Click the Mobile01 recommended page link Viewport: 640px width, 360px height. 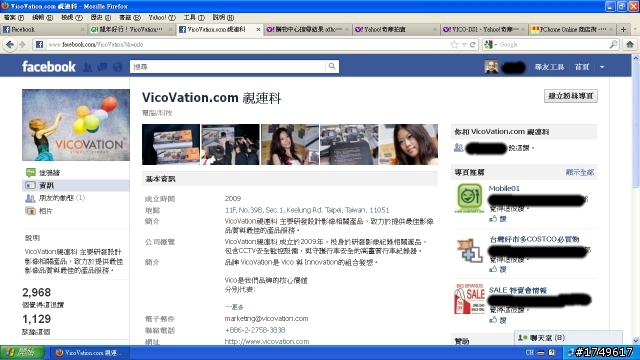pos(504,188)
